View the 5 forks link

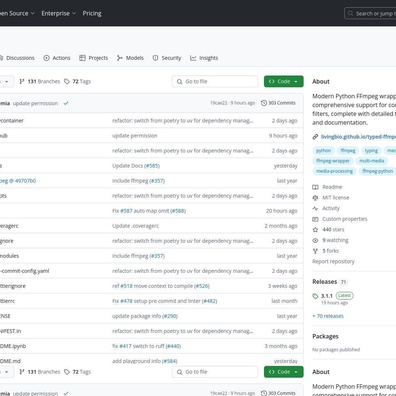click(x=330, y=251)
